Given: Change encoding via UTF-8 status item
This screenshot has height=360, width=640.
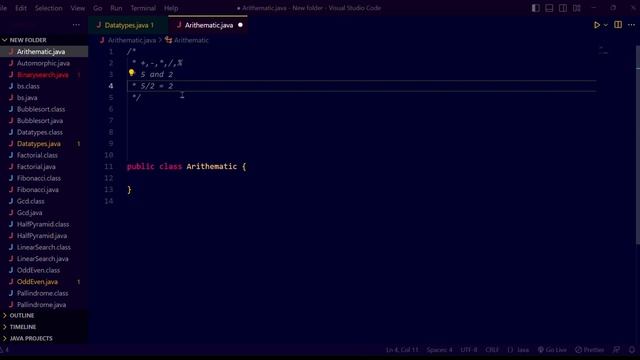Looking at the screenshot, I should pyautogui.click(x=469, y=350).
